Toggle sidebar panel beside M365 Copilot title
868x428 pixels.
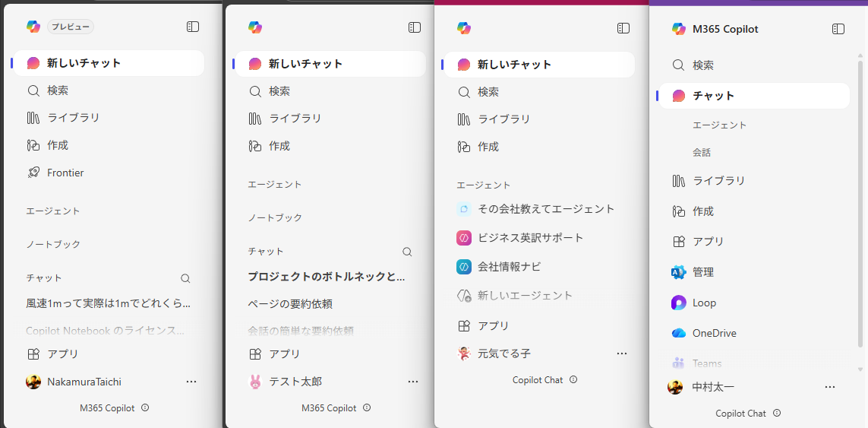pyautogui.click(x=838, y=29)
